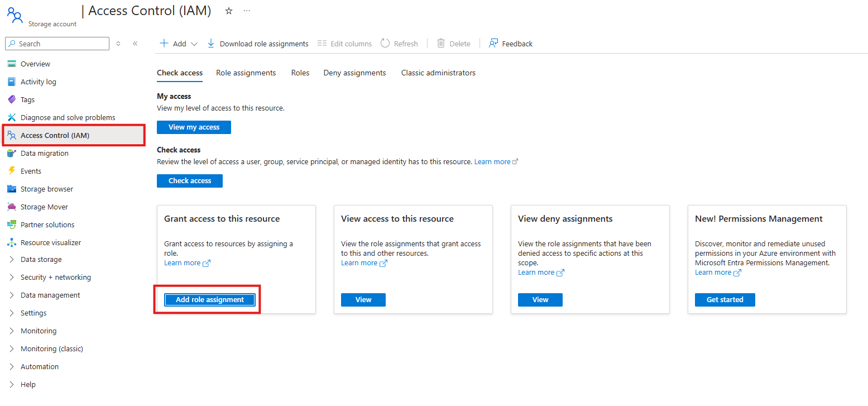868x406 pixels.
Task: Click the Activity log icon
Action: [x=12, y=82]
